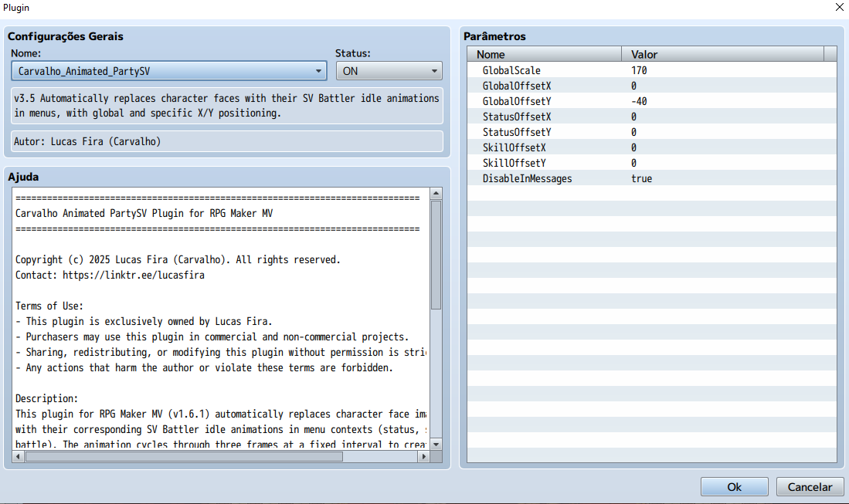Select the SkillOffsetX parameter row
The image size is (849, 504).
(x=652, y=147)
